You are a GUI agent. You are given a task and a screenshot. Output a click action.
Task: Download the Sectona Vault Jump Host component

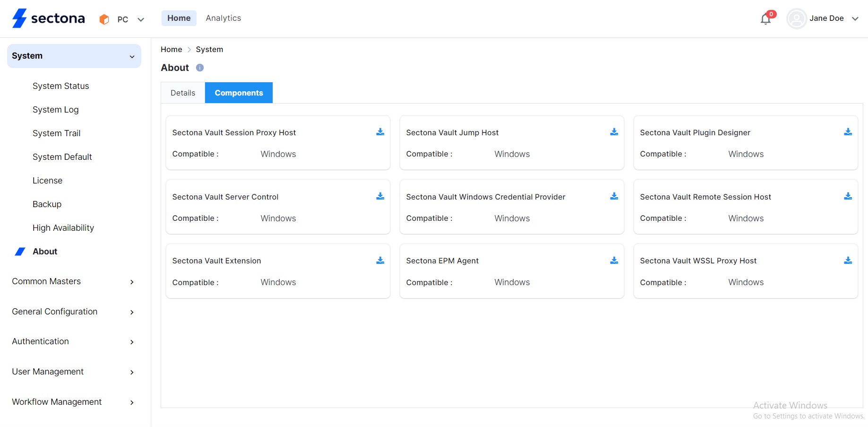pos(614,132)
